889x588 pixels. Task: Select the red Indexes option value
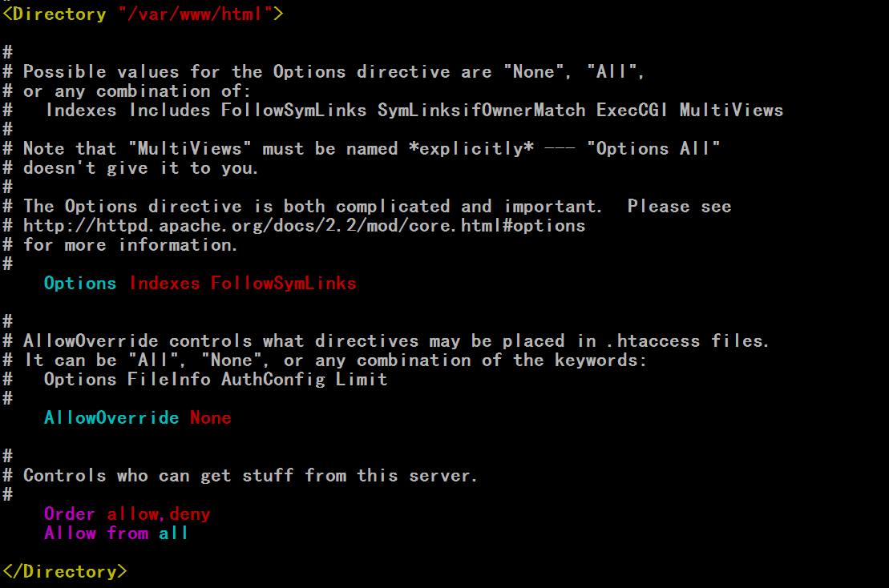pyautogui.click(x=164, y=283)
